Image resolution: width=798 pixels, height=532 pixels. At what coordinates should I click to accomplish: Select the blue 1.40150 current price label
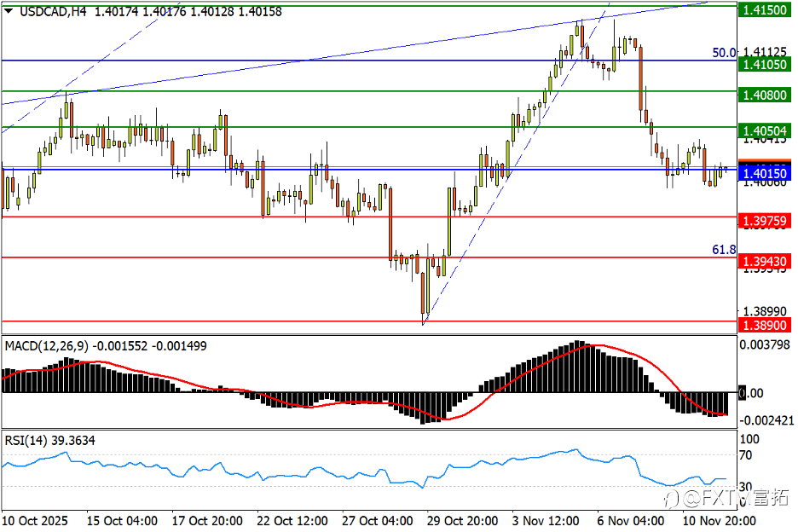765,174
